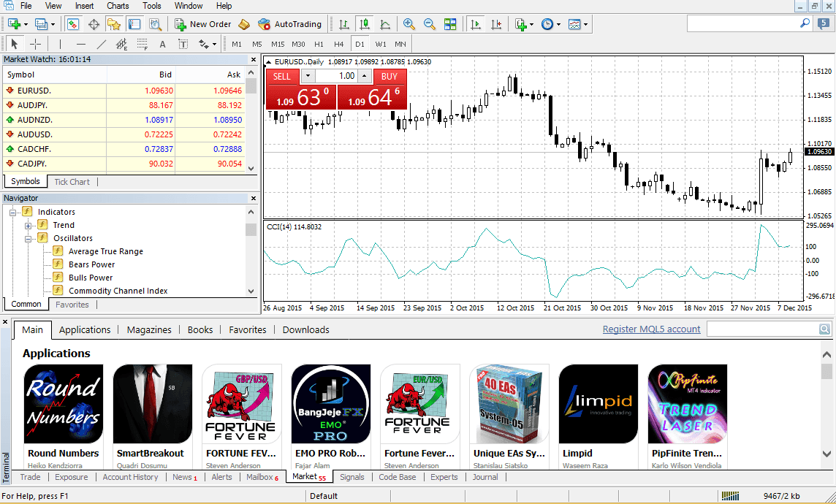Screen dimensions: 836x504
Task: Switch timeframe to H1
Action: click(x=319, y=45)
